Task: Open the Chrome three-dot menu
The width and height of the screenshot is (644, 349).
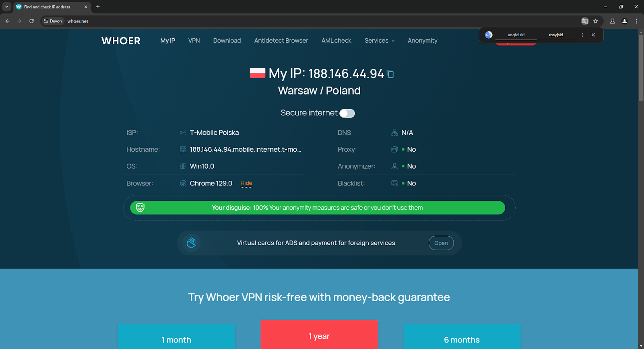Action: pos(636,21)
